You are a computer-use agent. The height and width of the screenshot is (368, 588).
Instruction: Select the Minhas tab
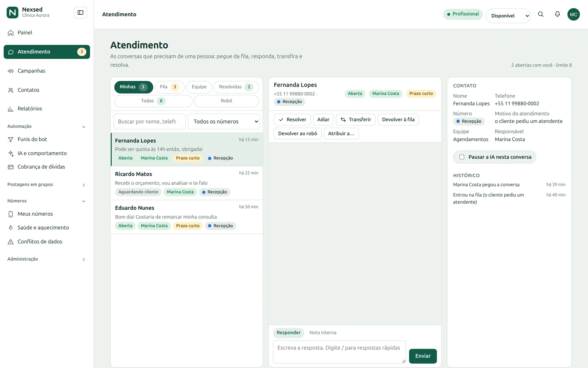coord(134,87)
